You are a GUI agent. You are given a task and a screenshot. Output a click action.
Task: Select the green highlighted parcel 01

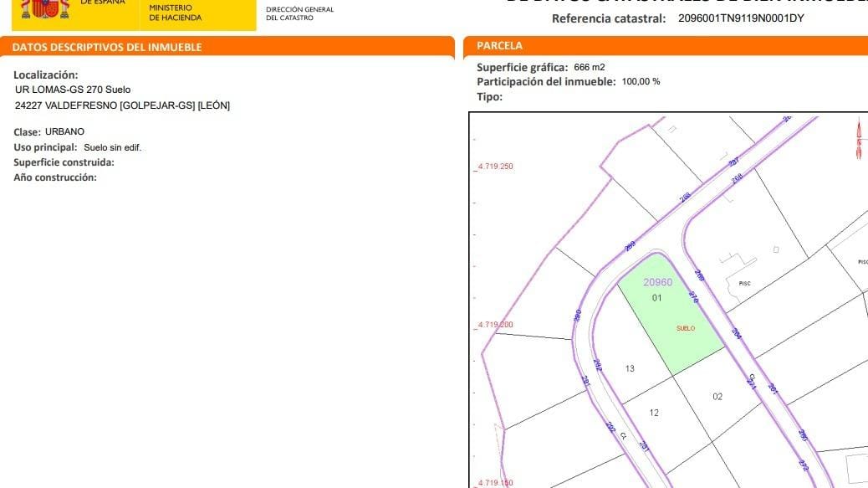tap(671, 313)
